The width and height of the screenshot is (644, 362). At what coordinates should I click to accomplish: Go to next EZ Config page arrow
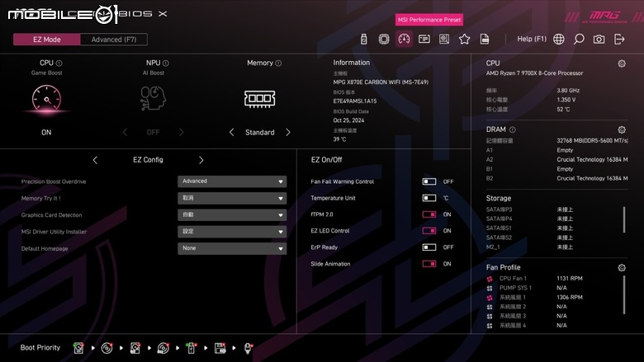(x=201, y=160)
